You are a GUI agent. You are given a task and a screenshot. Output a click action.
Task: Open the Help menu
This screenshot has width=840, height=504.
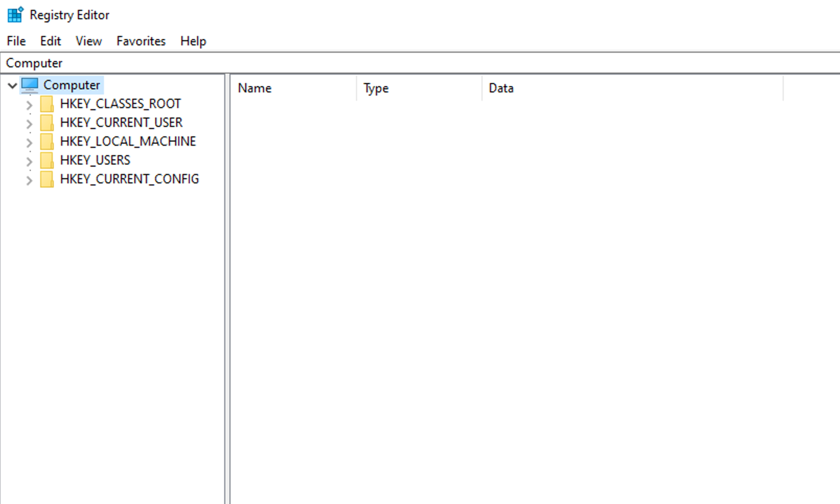point(193,41)
